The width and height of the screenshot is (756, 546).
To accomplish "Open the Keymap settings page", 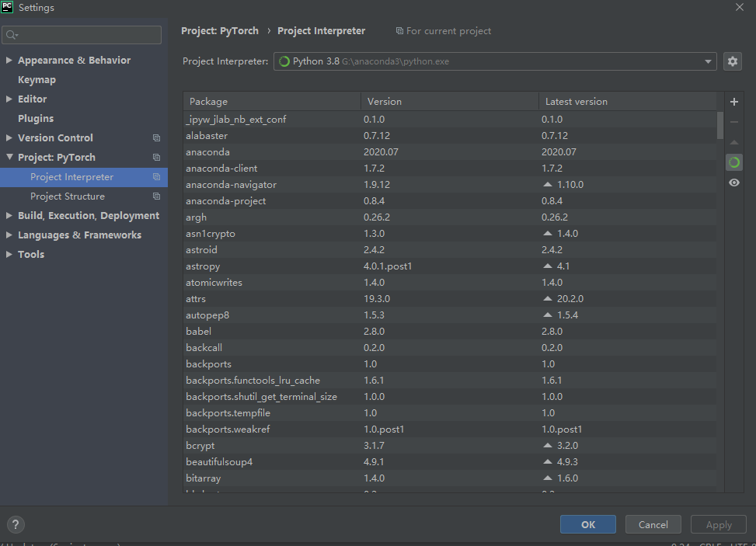I will pyautogui.click(x=37, y=79).
